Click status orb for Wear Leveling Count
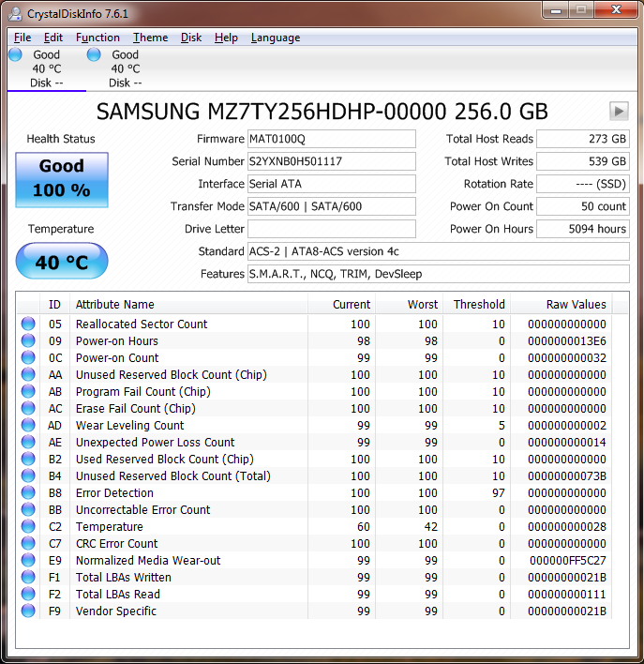 pos(28,426)
